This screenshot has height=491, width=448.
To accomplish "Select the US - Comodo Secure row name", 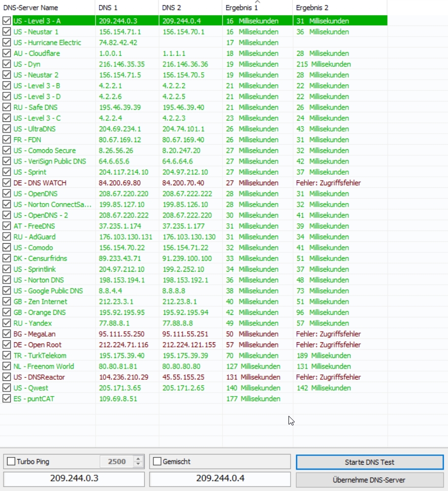I will [45, 150].
